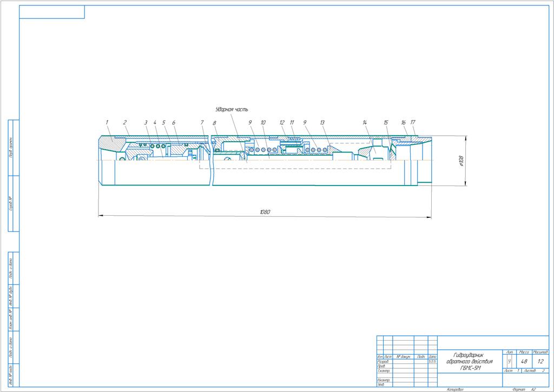Select the 'Дата' column header
The image size is (554, 392).
[x=433, y=357]
